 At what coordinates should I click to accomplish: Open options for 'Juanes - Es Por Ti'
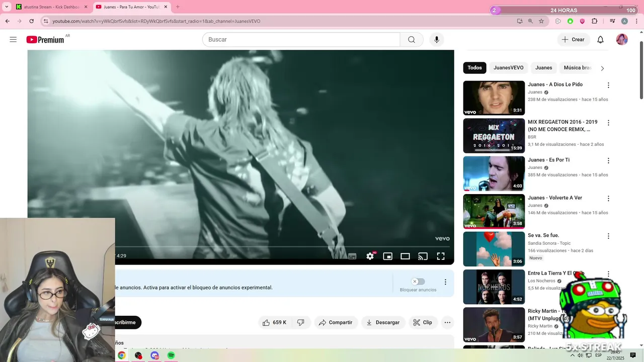click(x=608, y=161)
